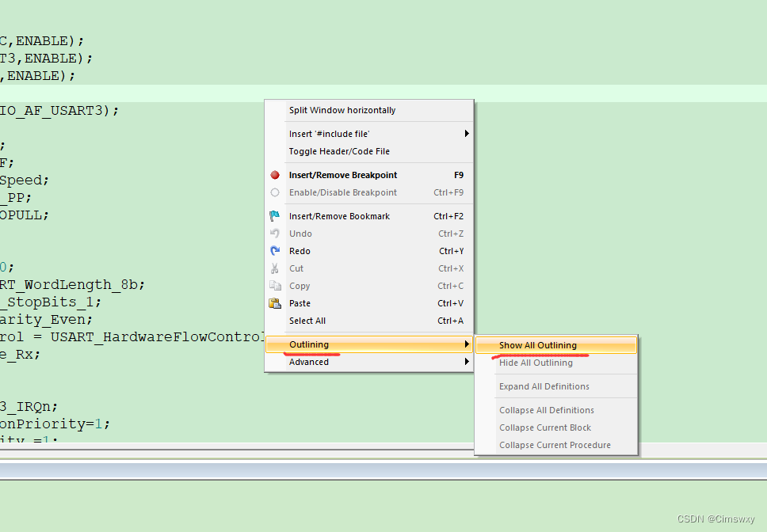This screenshot has width=767, height=532.
Task: Select Toggle Header/Code File
Action: click(369, 151)
